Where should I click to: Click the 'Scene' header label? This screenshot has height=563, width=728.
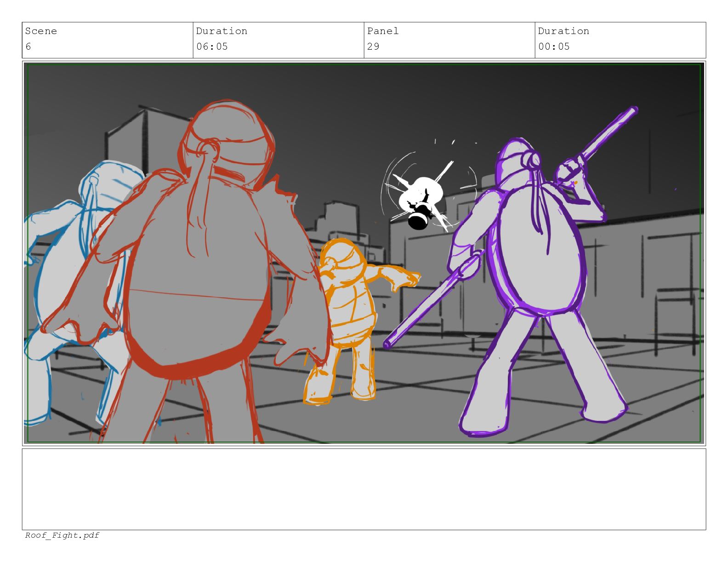(41, 31)
